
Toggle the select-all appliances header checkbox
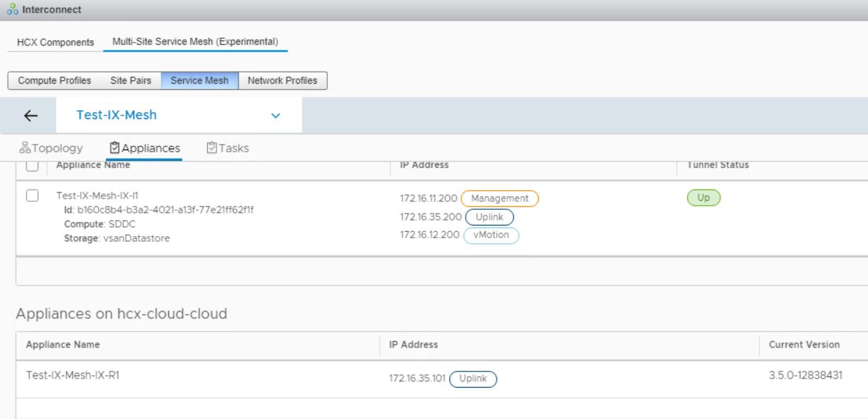[32, 166]
